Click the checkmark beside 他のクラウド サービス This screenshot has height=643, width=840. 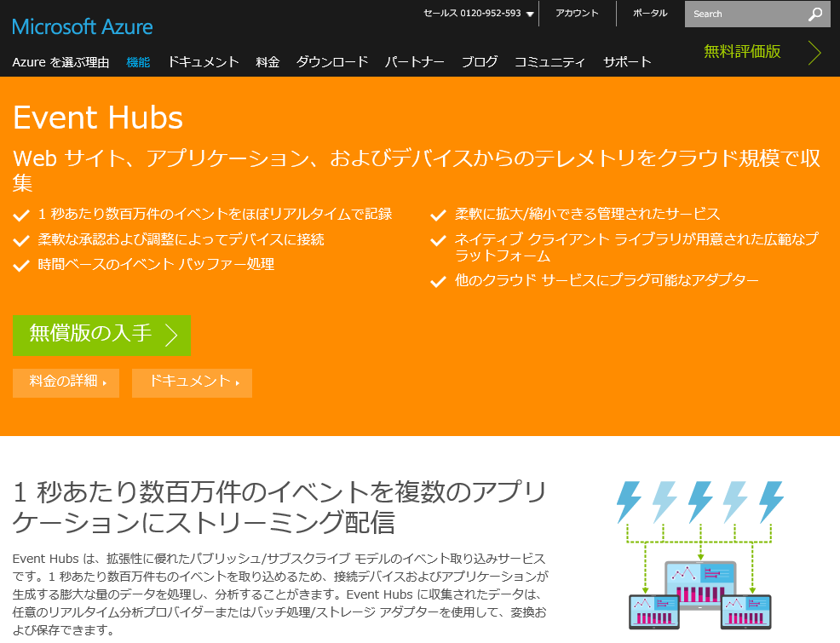[x=438, y=282]
